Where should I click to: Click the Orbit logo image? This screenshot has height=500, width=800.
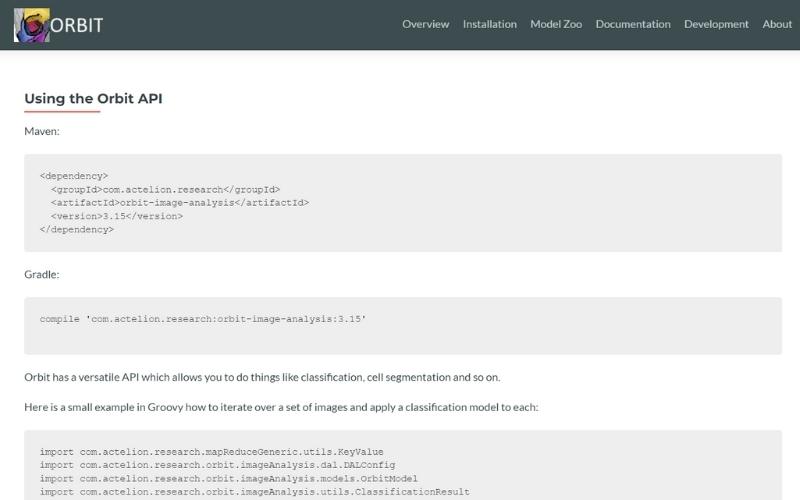(x=32, y=25)
